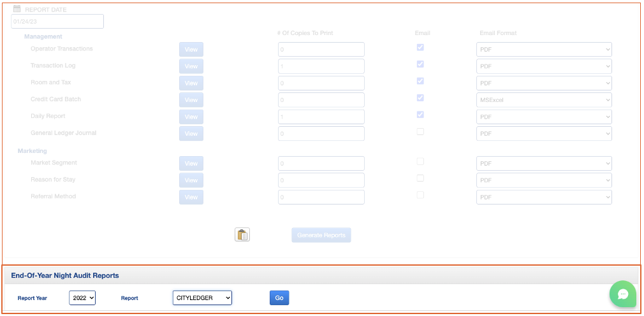Click View for Daily Report
Screen dimensions: 644x316
tap(191, 117)
